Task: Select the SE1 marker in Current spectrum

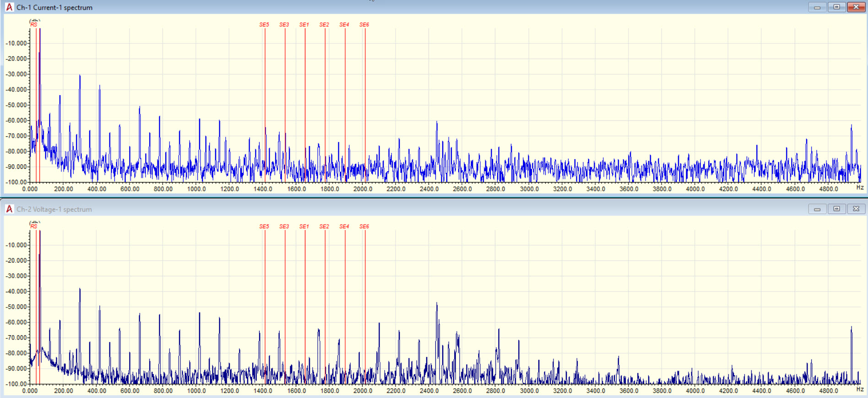Action: tap(304, 25)
